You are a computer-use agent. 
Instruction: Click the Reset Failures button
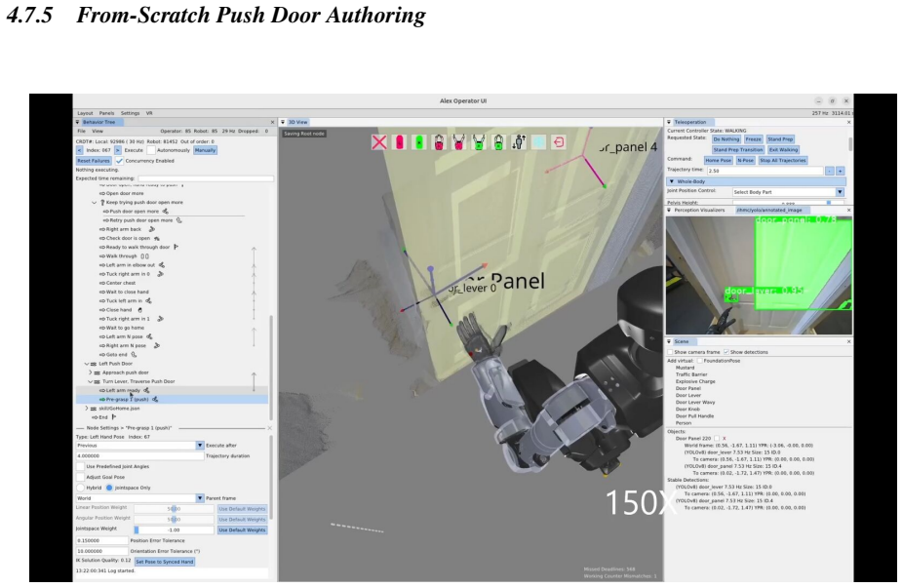click(x=94, y=161)
